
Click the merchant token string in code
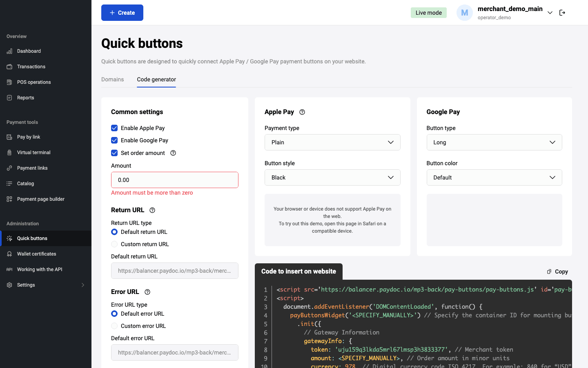[391, 350]
